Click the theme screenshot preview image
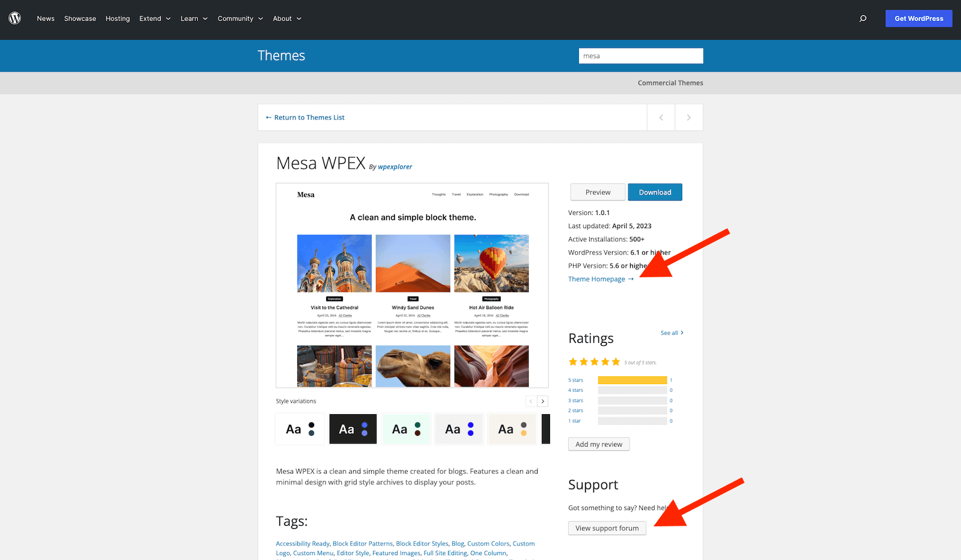The width and height of the screenshot is (961, 560). (x=412, y=286)
